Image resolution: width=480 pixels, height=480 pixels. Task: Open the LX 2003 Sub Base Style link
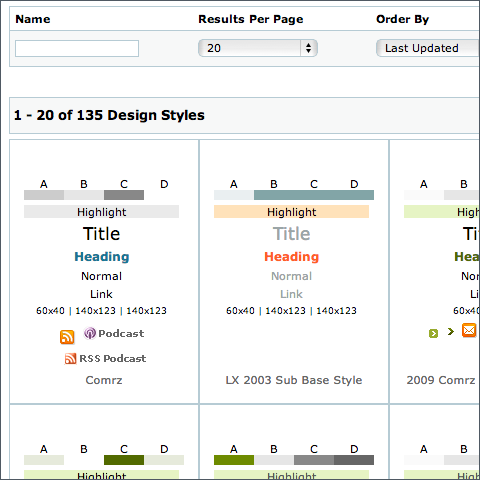point(294,380)
